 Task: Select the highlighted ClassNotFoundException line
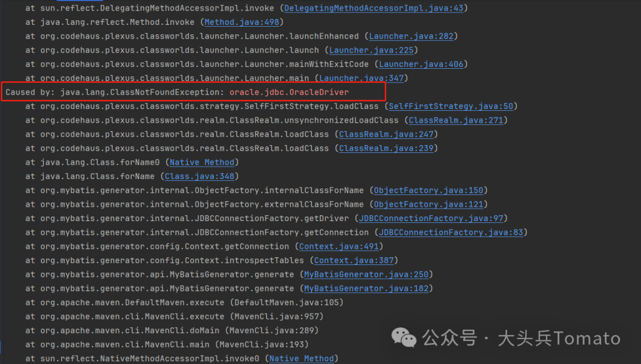click(x=193, y=92)
